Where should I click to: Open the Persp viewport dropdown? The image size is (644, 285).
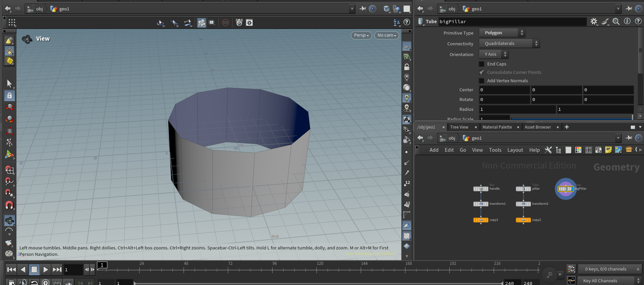(x=361, y=35)
